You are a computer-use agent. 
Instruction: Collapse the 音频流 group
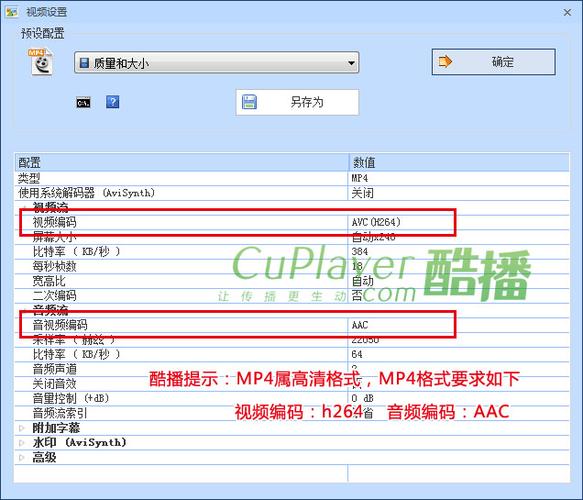pos(24,310)
